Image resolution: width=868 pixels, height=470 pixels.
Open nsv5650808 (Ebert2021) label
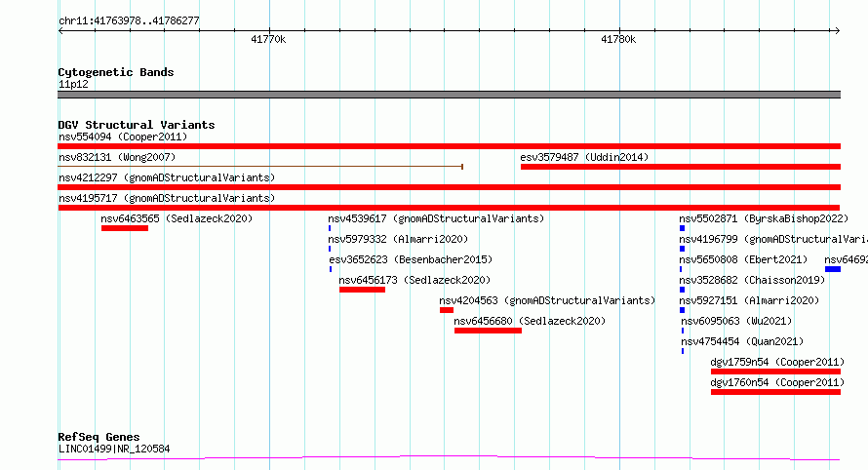click(743, 259)
